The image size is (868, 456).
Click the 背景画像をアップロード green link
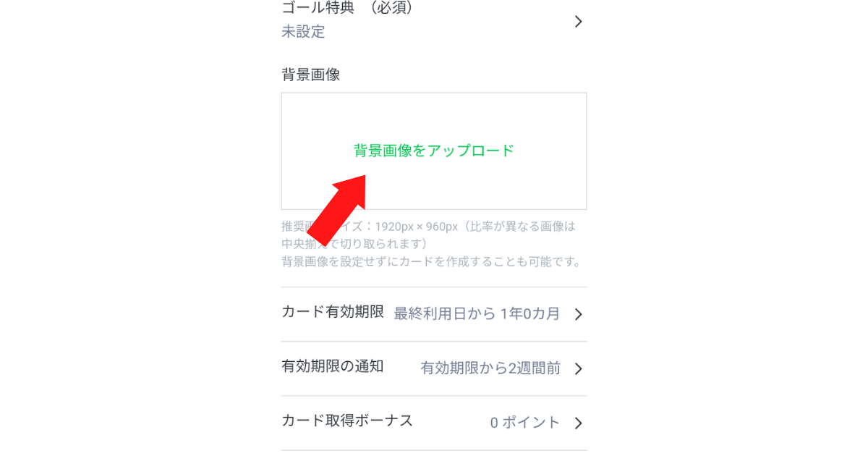pos(434,151)
